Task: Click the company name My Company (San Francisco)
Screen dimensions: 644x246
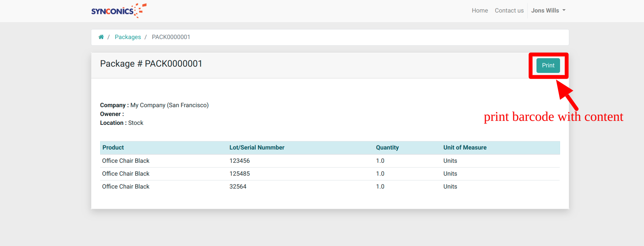Action: [169, 105]
